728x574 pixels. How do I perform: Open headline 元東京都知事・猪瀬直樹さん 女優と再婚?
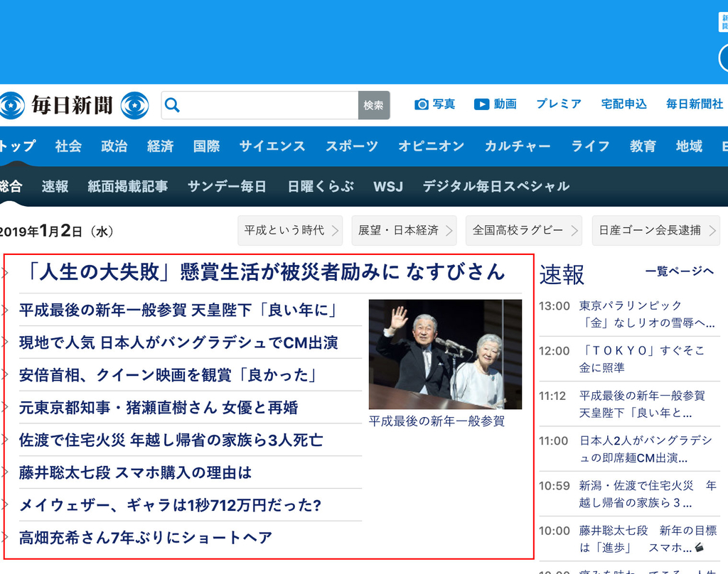159,408
